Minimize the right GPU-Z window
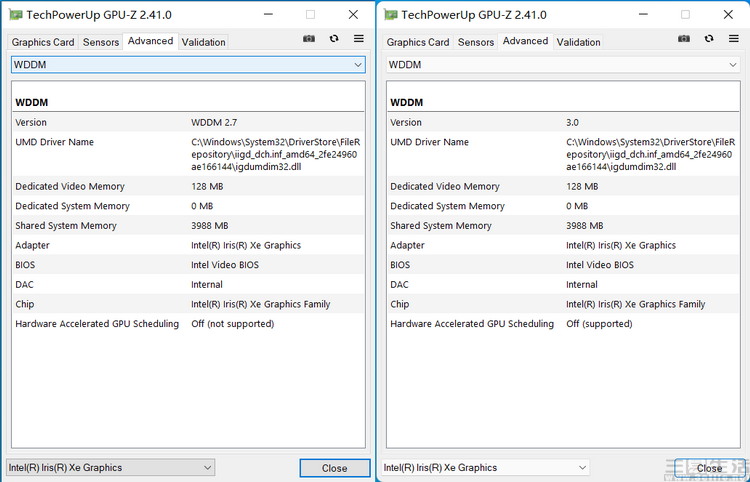Viewport: 750px width, 482px height. [643, 15]
